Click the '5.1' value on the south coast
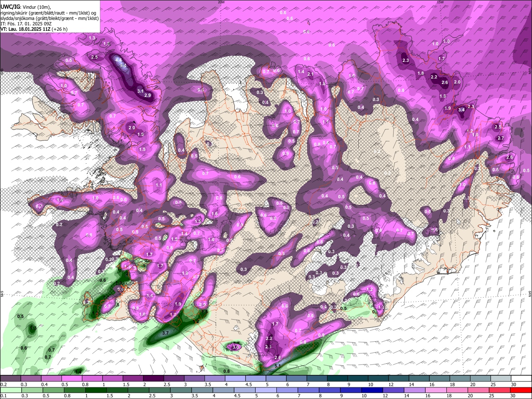 pyautogui.click(x=278, y=366)
